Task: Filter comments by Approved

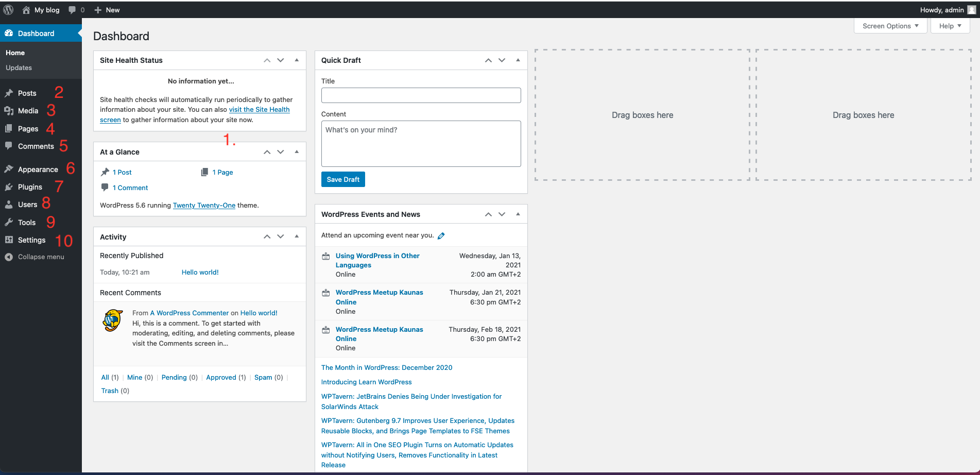Action: click(221, 377)
